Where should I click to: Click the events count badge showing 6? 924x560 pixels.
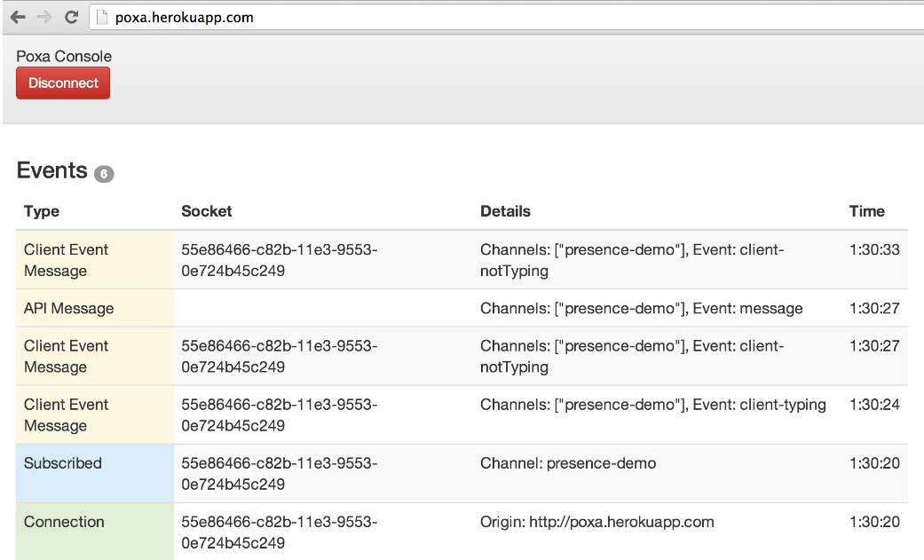click(x=105, y=174)
